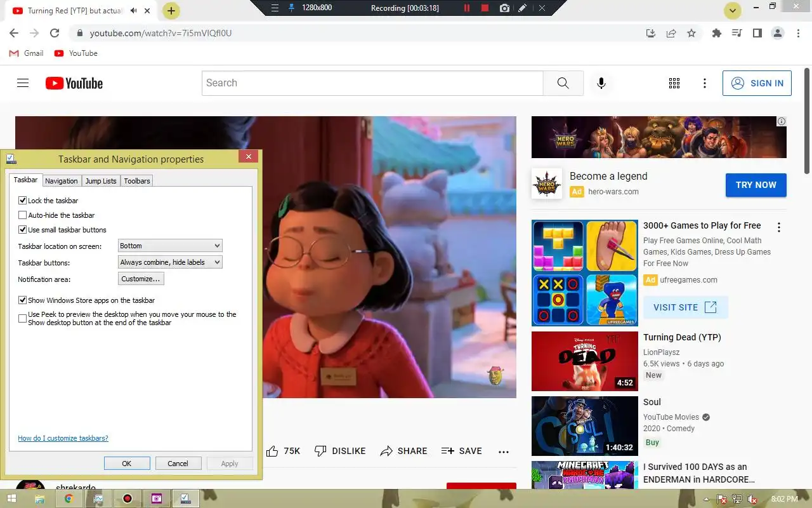Switch to Navigation tab
The width and height of the screenshot is (812, 508).
tap(62, 181)
